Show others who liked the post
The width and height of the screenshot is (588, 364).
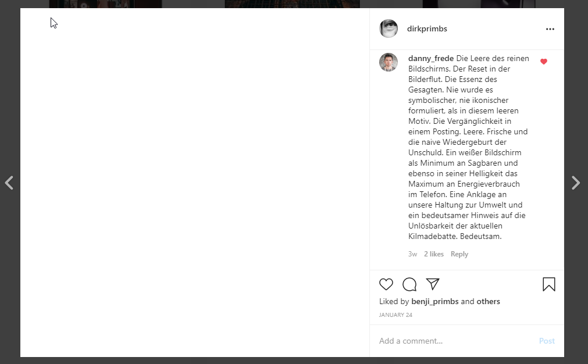(488, 301)
